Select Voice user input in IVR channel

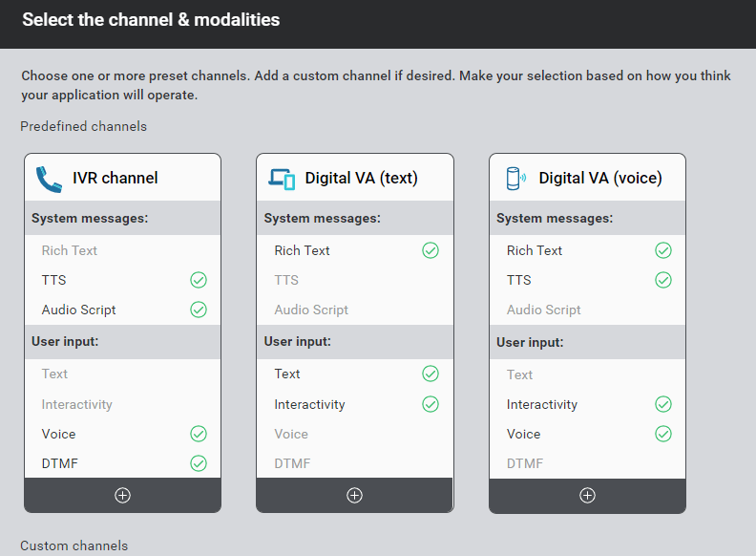[x=122, y=434]
